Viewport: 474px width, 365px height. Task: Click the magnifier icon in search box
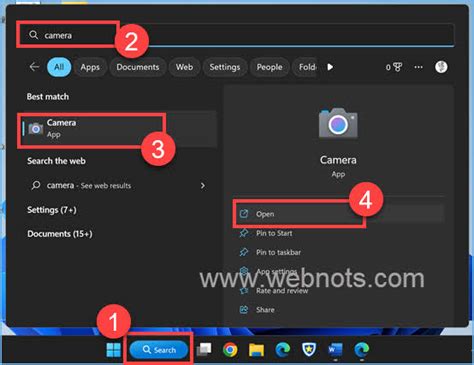[x=33, y=35]
